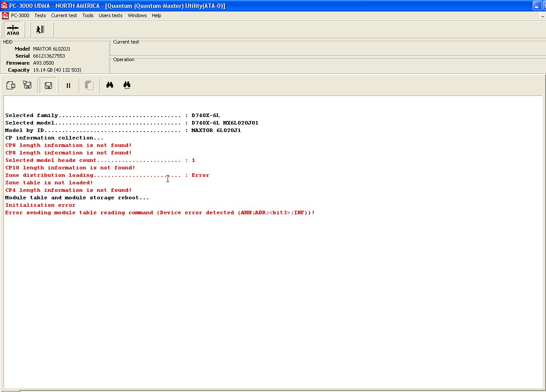Click the first CP8 length error line
546x392 pixels.
(69, 145)
